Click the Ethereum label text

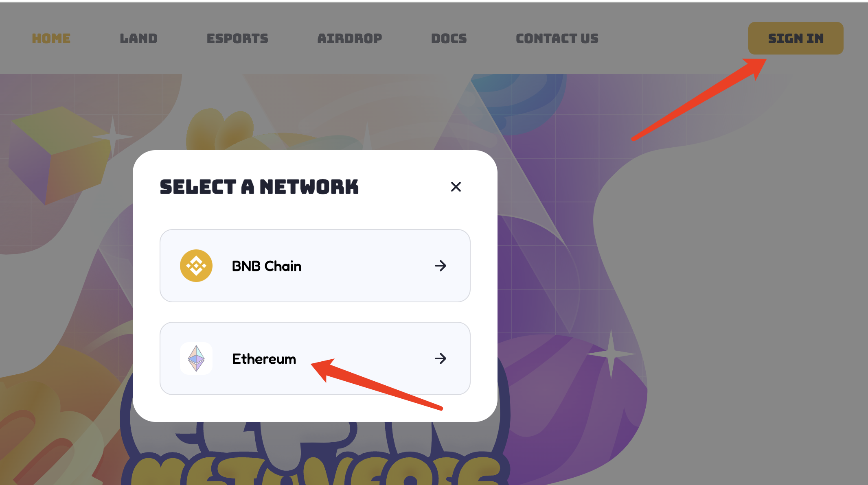[264, 359]
